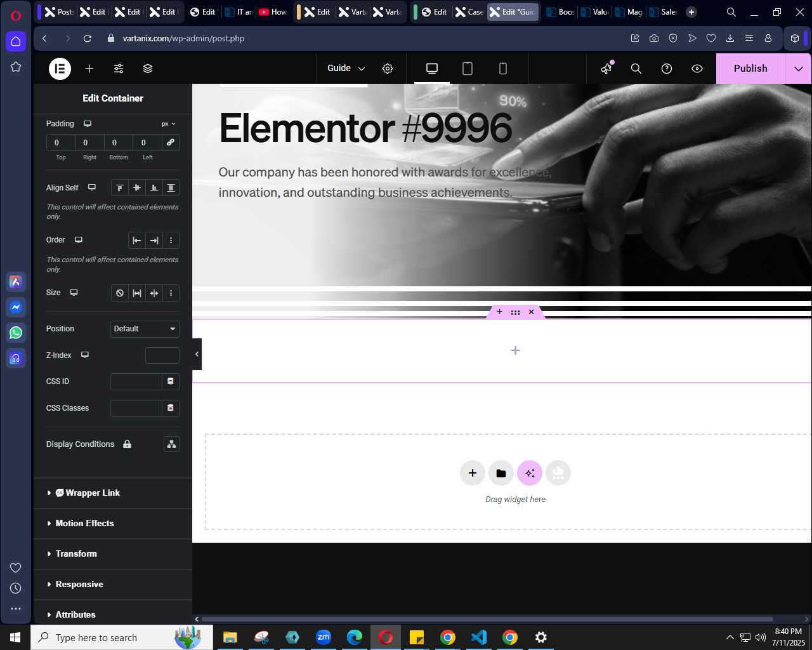Click the CSS ID input field
Image resolution: width=812 pixels, height=650 pixels.
[x=136, y=381]
